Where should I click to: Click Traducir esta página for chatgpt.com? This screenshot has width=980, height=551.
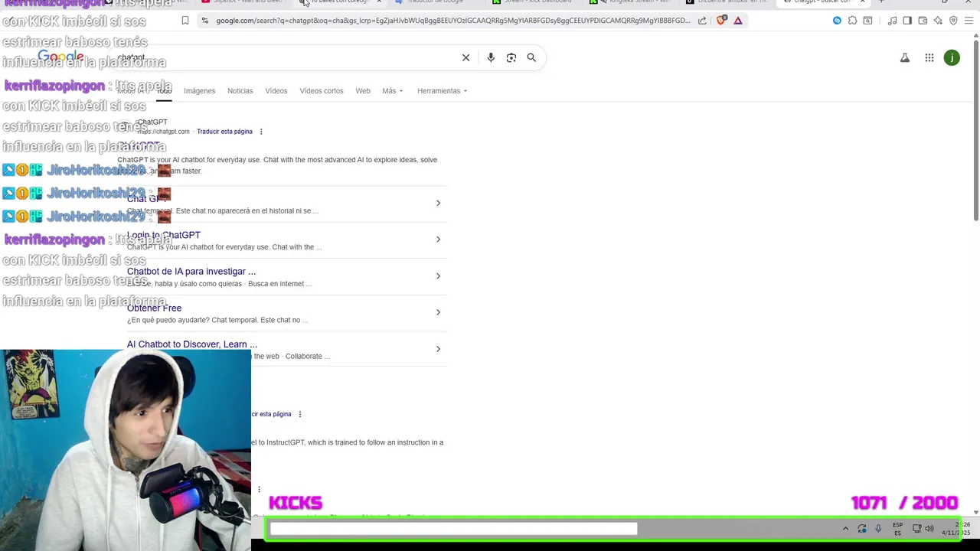point(224,132)
